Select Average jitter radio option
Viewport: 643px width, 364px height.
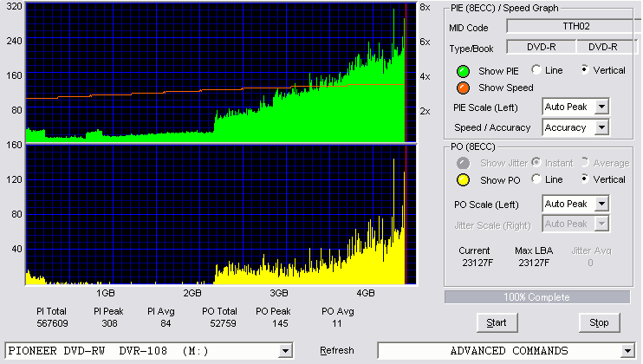(x=585, y=162)
